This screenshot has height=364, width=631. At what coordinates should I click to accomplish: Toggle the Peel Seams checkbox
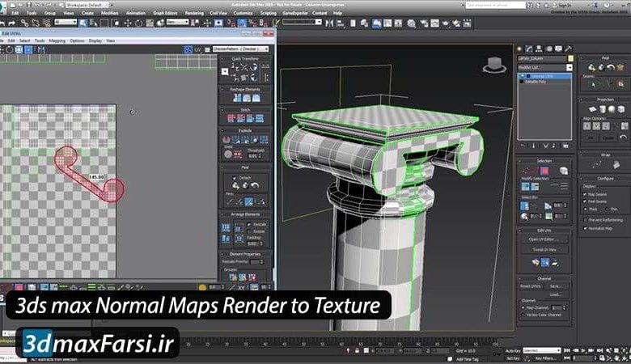(x=585, y=201)
